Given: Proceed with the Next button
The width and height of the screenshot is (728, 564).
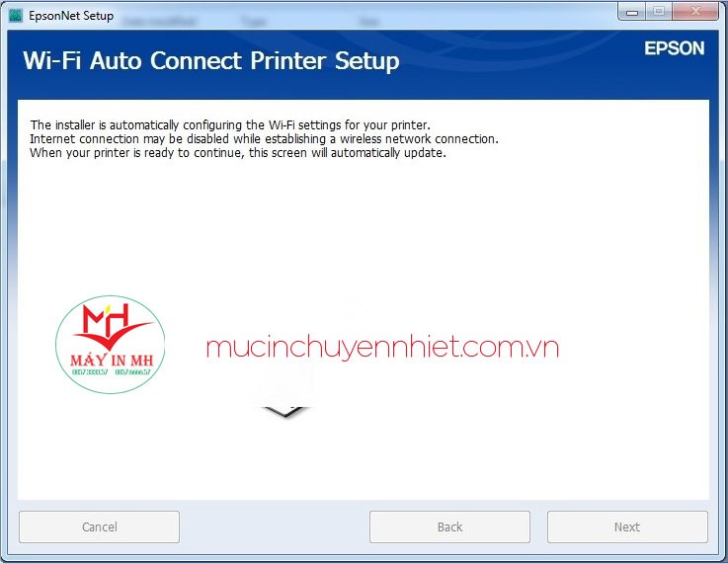Looking at the screenshot, I should [627, 526].
